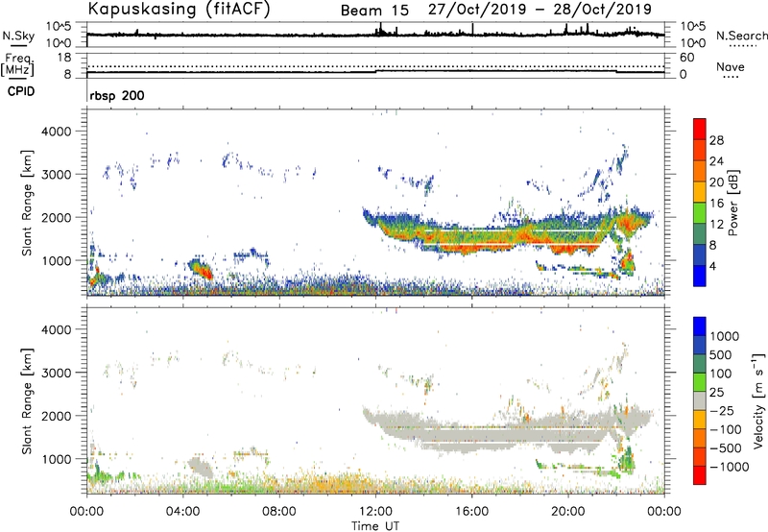The height and width of the screenshot is (532, 768).
Task: Click the 20:00 time tick label
Action: click(x=568, y=512)
